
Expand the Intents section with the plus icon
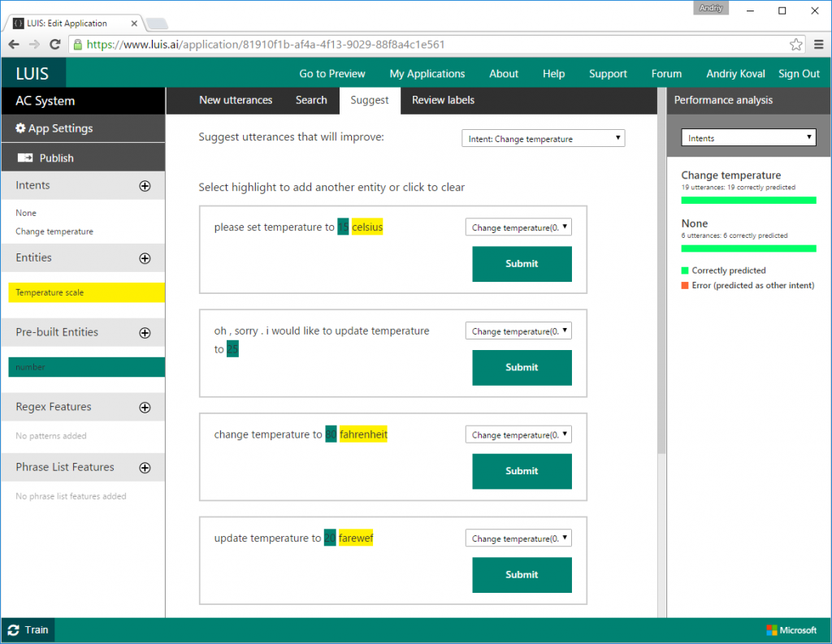pyautogui.click(x=145, y=185)
